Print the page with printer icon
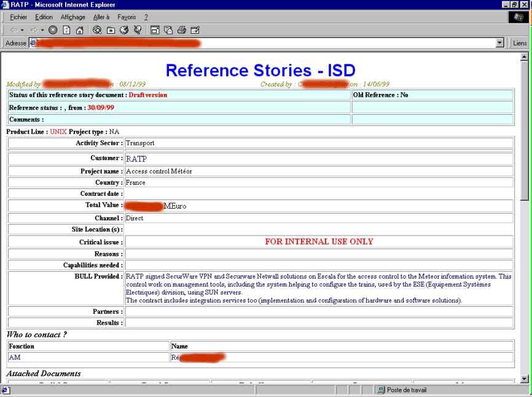The image size is (532, 397). pos(182,30)
